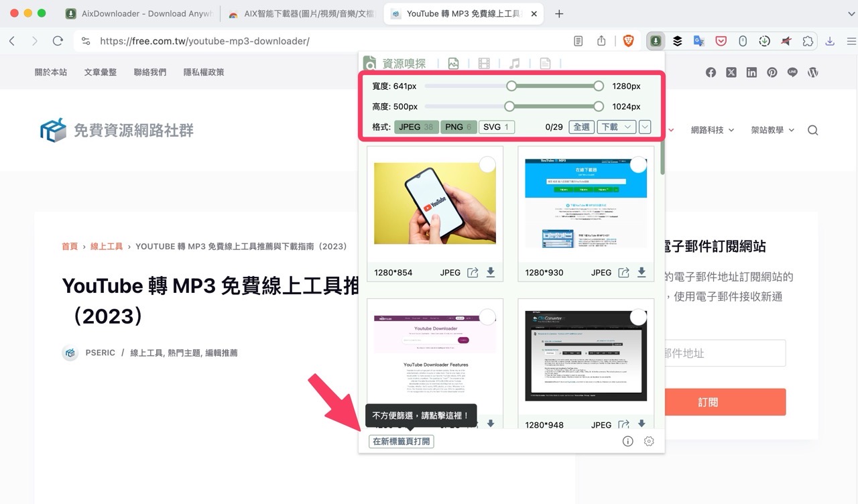Screen dimensions: 858x504
Task: Click the 免費資源網路社群 site logo
Action: pyautogui.click(x=117, y=130)
